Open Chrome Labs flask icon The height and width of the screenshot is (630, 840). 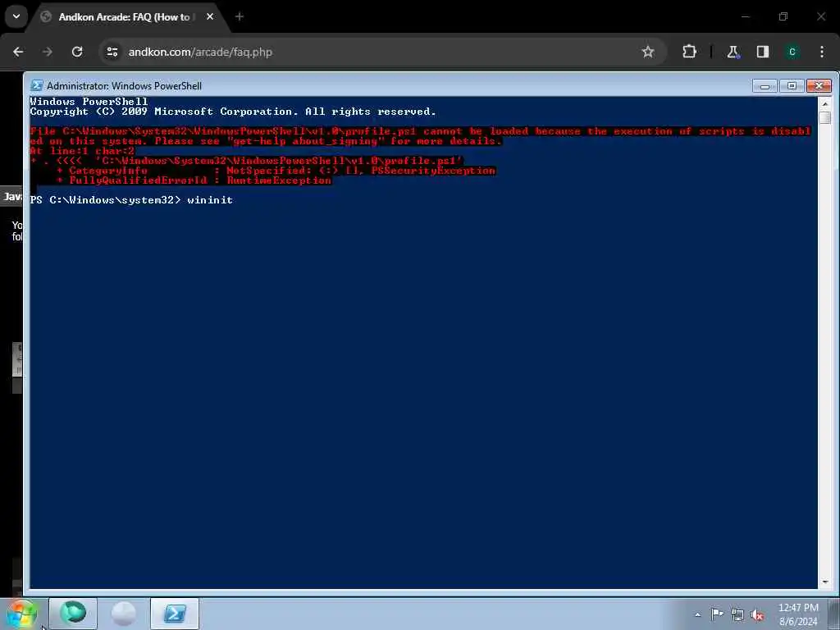(x=733, y=52)
